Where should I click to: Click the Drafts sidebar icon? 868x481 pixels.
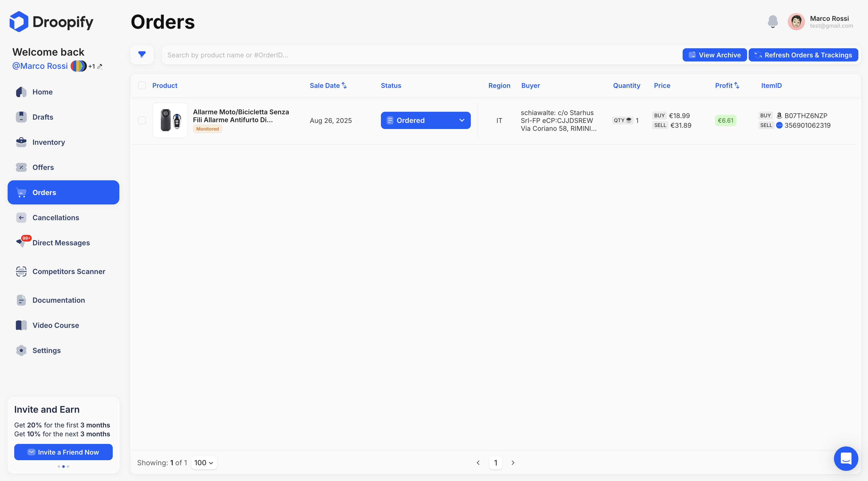coord(21,117)
